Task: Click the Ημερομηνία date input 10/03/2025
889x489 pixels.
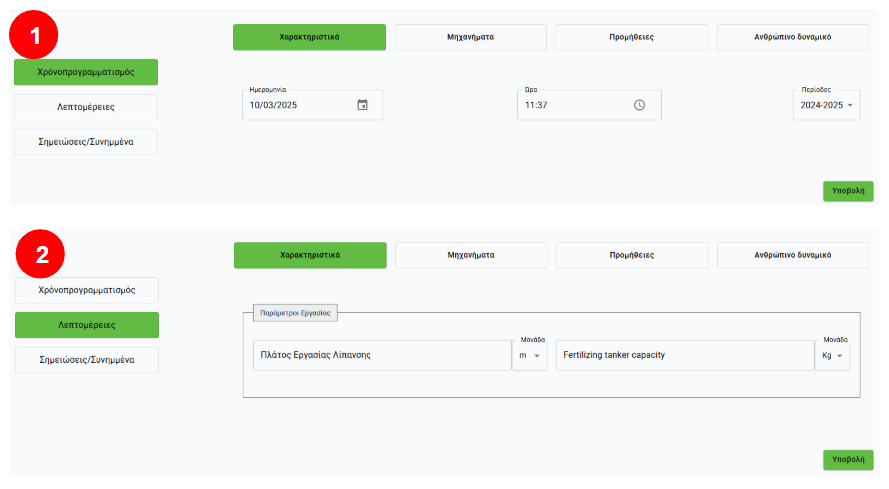Action: tap(295, 105)
